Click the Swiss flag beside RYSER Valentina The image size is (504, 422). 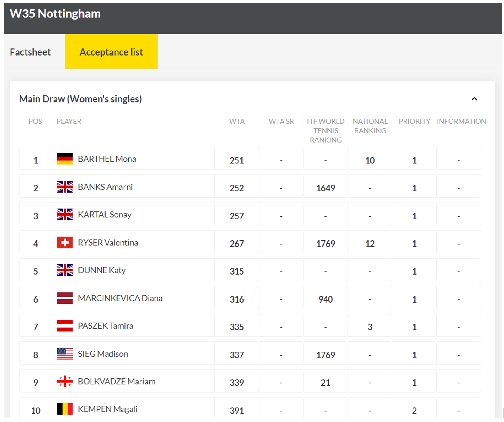tap(65, 242)
